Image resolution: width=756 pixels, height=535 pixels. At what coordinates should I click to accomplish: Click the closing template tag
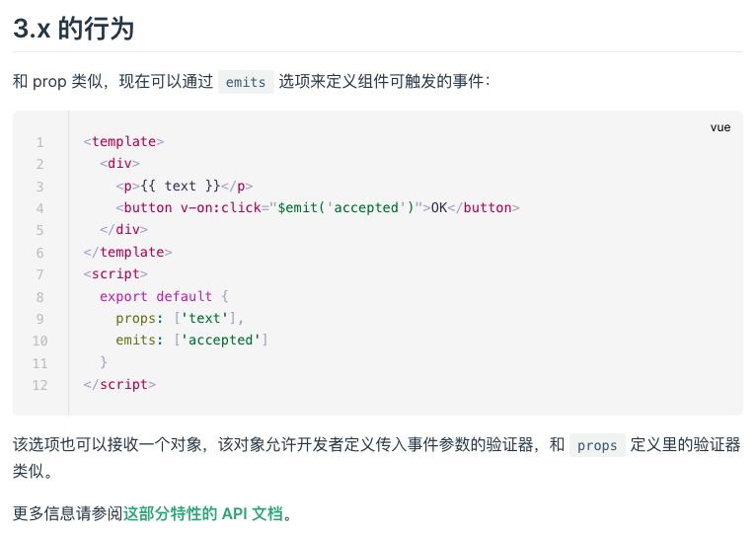click(127, 252)
